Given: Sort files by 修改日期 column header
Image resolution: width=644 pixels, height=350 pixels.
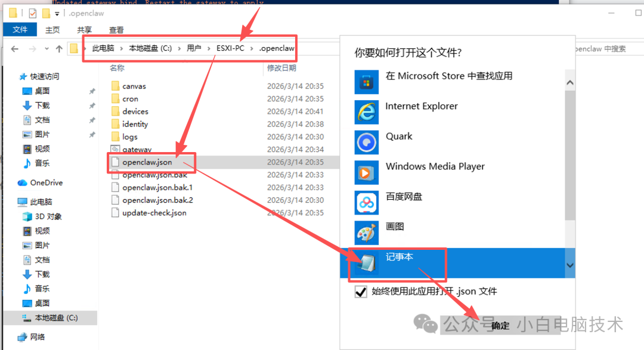Looking at the screenshot, I should click(281, 68).
